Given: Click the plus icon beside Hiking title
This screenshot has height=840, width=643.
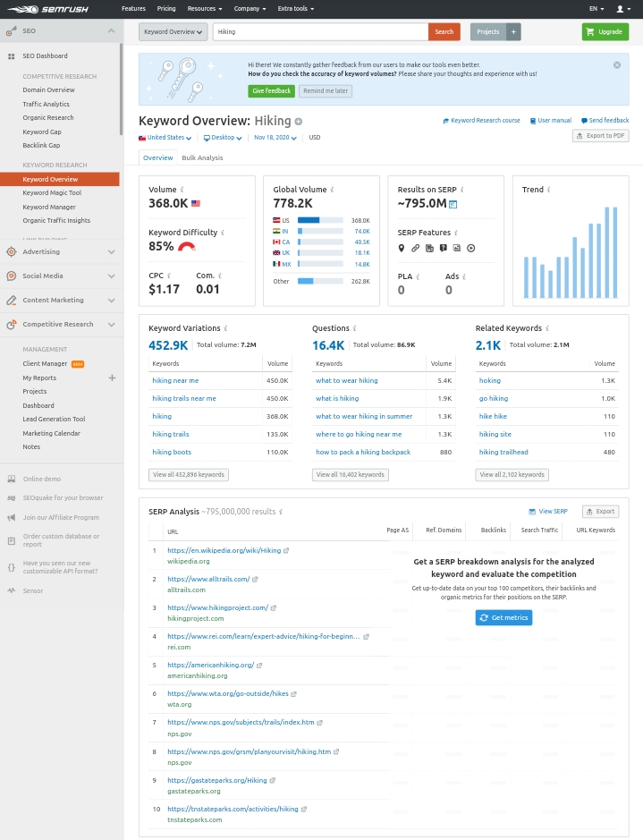Looking at the screenshot, I should tap(298, 122).
